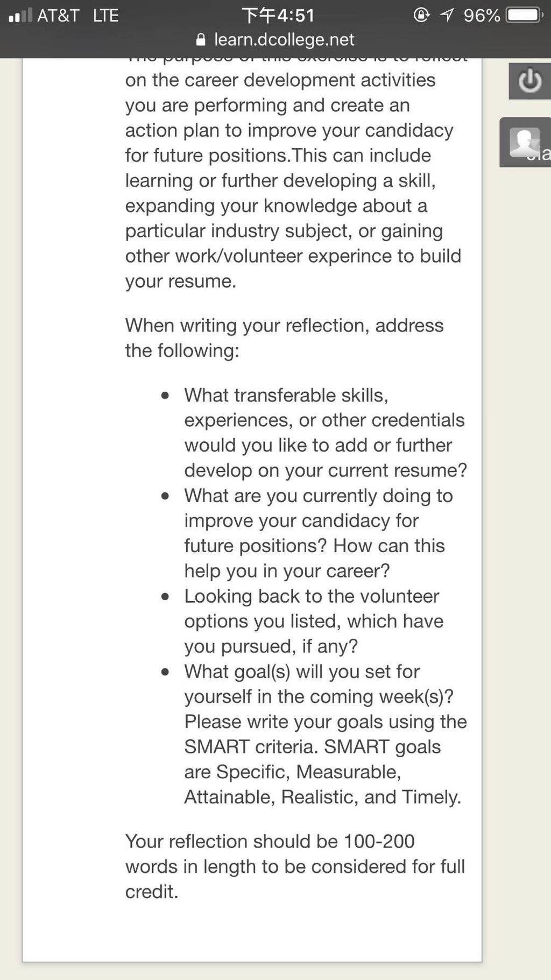Viewport: 551px width, 980px height.
Task: Tap the '100-200 words' length requirement paragraph
Action: 295,866
